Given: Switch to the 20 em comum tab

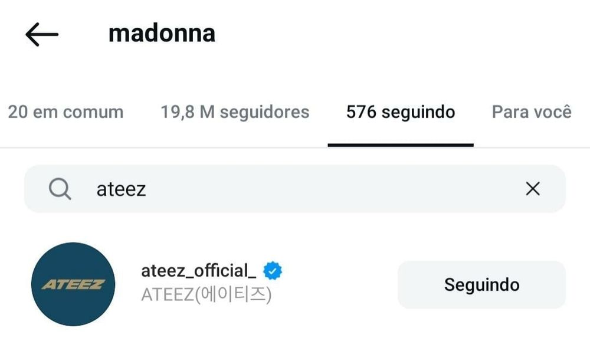Looking at the screenshot, I should point(66,112).
